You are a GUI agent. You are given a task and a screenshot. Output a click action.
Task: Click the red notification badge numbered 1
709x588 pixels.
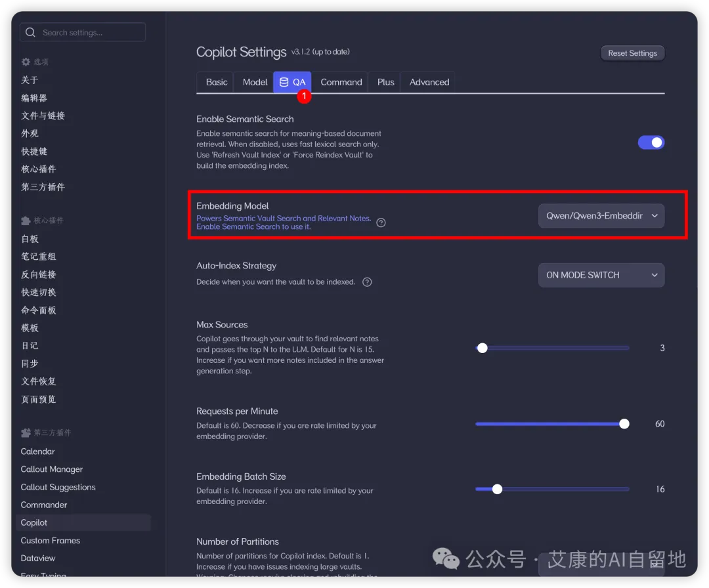(x=305, y=96)
